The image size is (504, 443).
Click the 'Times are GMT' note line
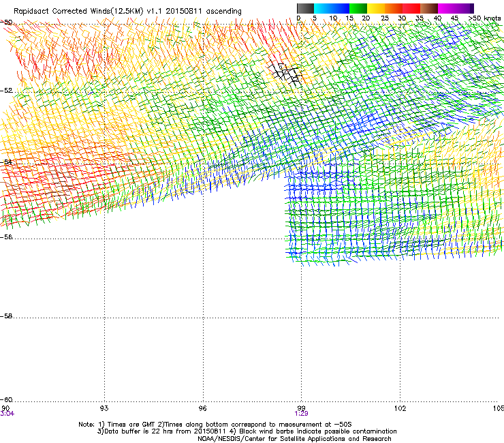pyautogui.click(x=215, y=425)
